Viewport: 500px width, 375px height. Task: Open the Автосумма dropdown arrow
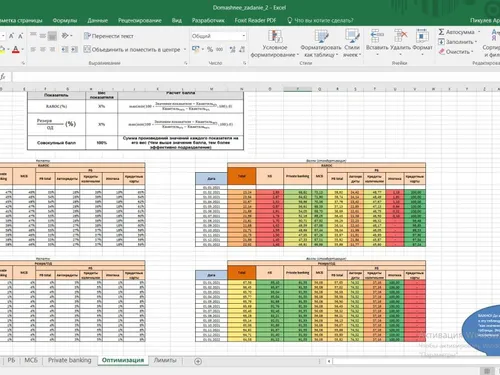pos(479,32)
